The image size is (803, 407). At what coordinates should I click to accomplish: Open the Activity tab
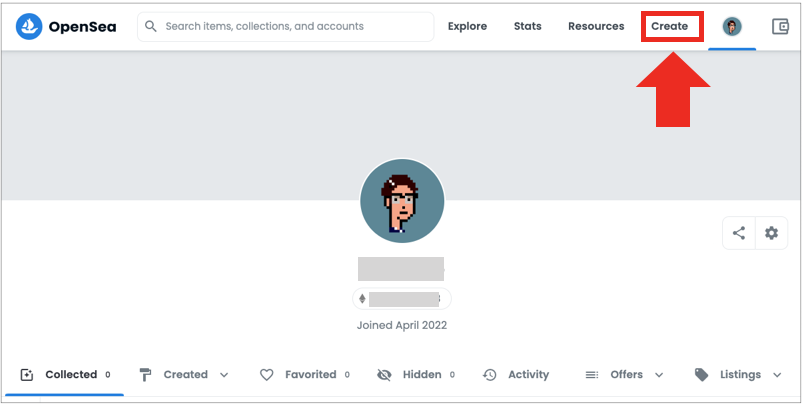516,375
